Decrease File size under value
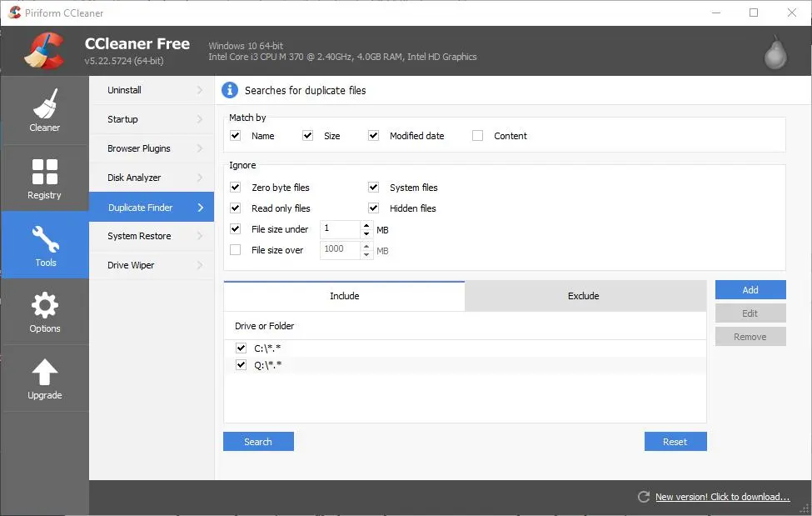The image size is (812, 516). (366, 234)
